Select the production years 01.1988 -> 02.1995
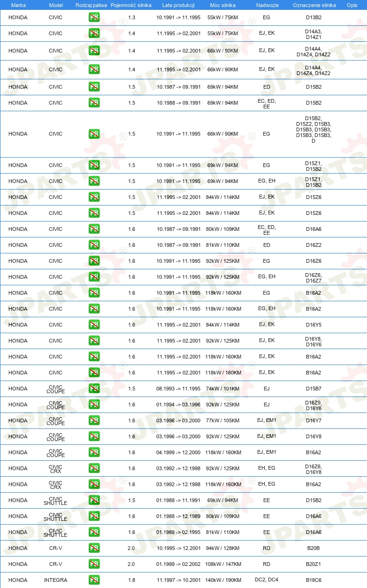Viewport: 367px width, 588px height. [178, 532]
